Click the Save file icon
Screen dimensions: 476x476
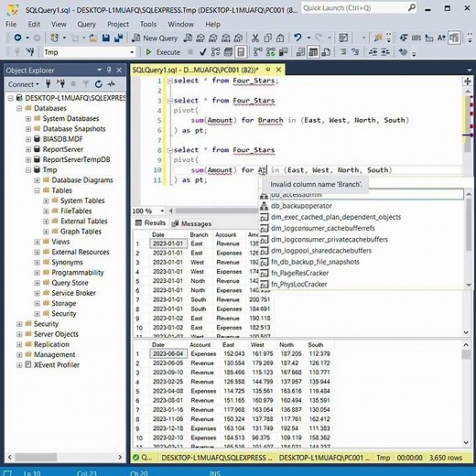pyautogui.click(x=106, y=38)
